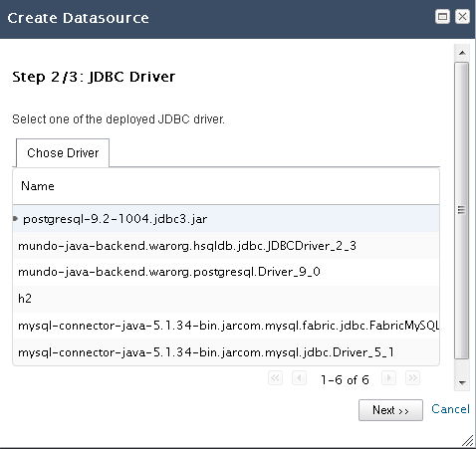Select the FabricMySQL driver row
This screenshot has height=449, width=476.
226,326
